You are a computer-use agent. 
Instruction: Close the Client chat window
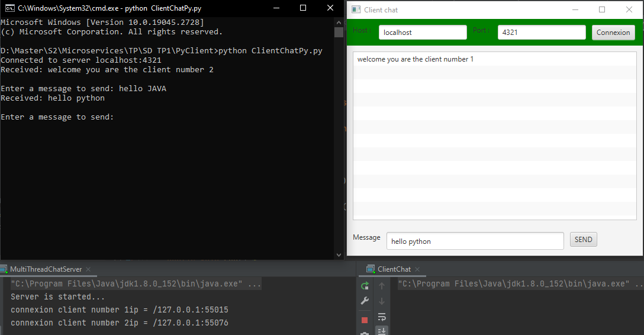click(629, 9)
